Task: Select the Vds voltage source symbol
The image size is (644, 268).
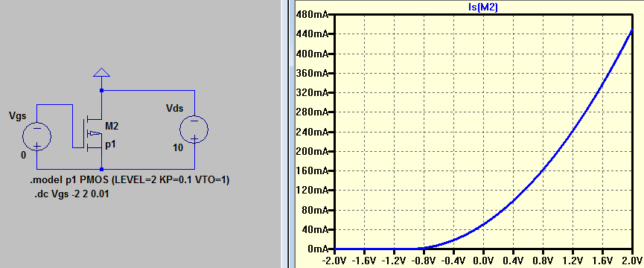Action: (194, 130)
